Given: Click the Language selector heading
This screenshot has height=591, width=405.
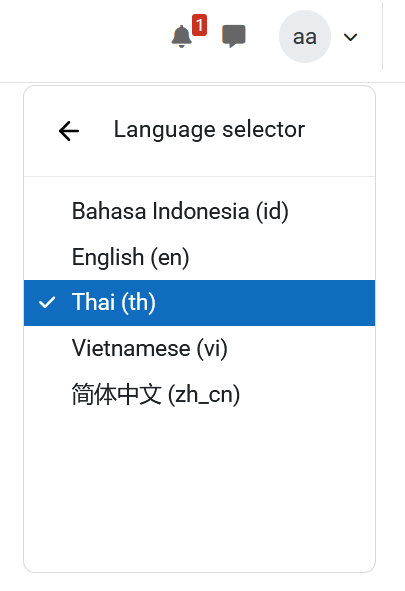Looking at the screenshot, I should click(209, 130).
